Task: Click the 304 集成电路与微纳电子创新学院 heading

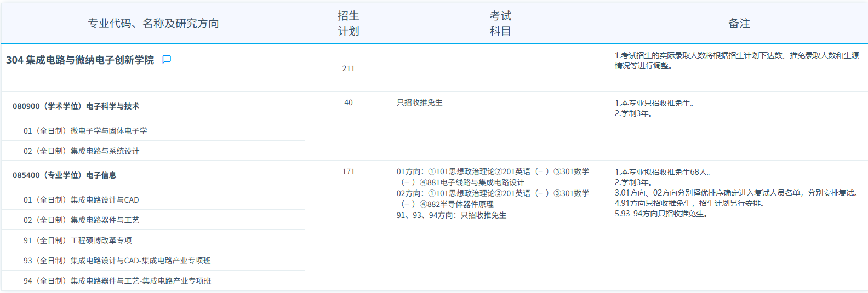Action: point(80,60)
